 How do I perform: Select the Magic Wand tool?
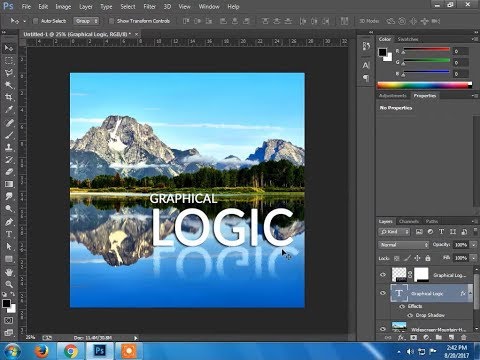[x=9, y=85]
